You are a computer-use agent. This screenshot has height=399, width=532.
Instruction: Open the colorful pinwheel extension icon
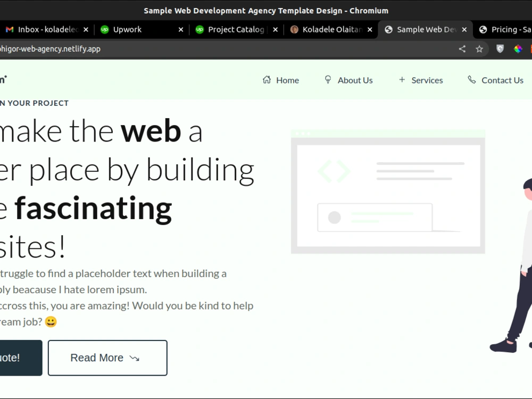pos(518,49)
